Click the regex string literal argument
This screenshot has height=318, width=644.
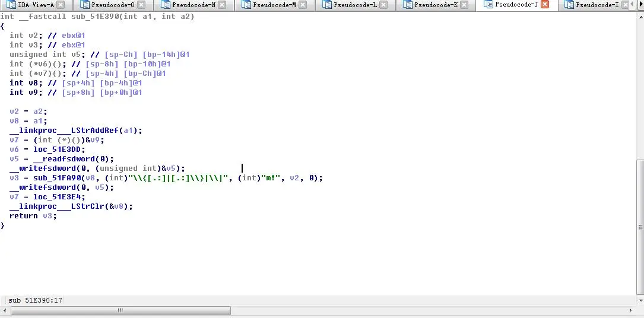178,177
